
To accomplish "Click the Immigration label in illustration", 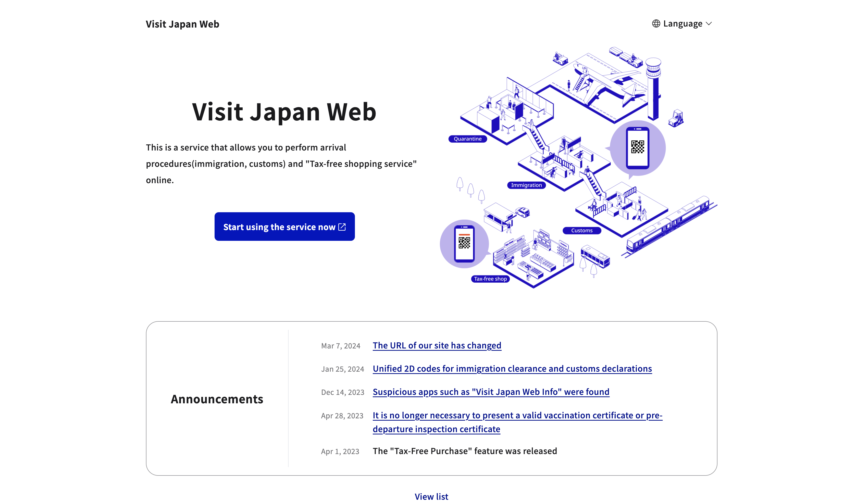I will coord(526,185).
